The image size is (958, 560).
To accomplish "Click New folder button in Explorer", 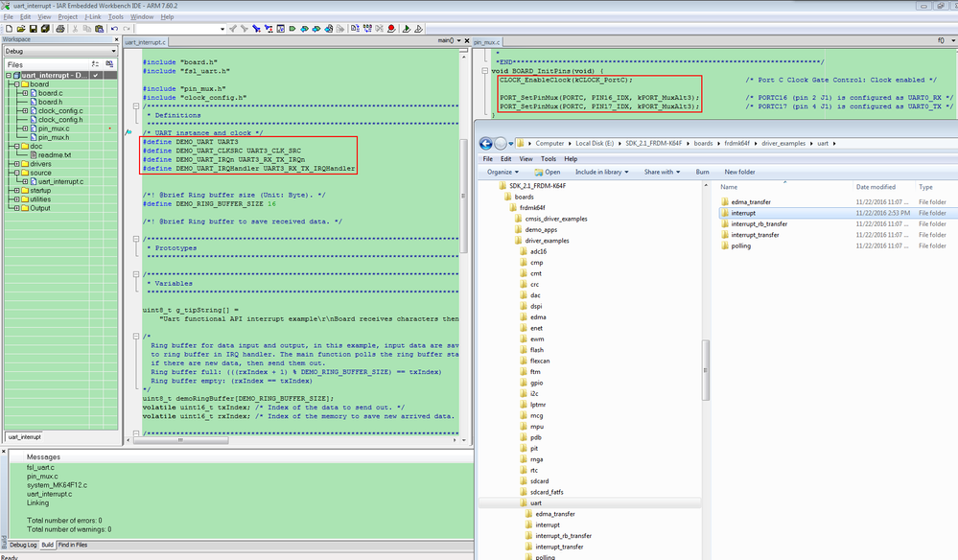I will coord(740,172).
